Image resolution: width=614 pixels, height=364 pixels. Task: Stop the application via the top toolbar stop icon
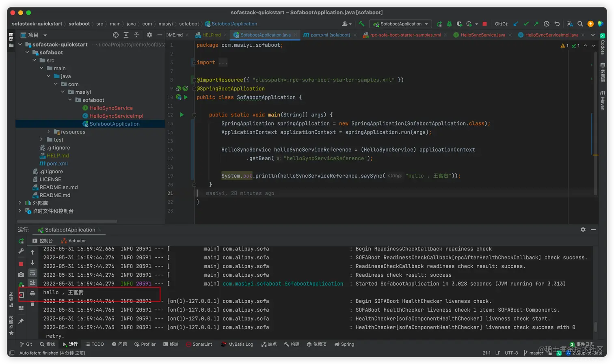click(x=484, y=24)
